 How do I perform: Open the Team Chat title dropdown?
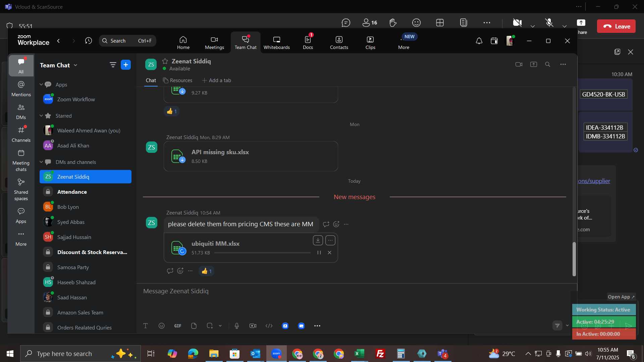(75, 65)
